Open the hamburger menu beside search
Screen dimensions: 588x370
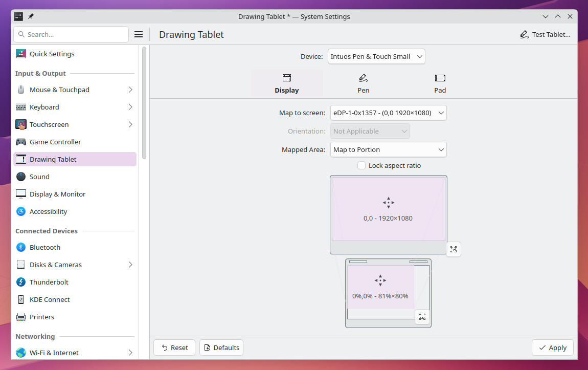(139, 34)
